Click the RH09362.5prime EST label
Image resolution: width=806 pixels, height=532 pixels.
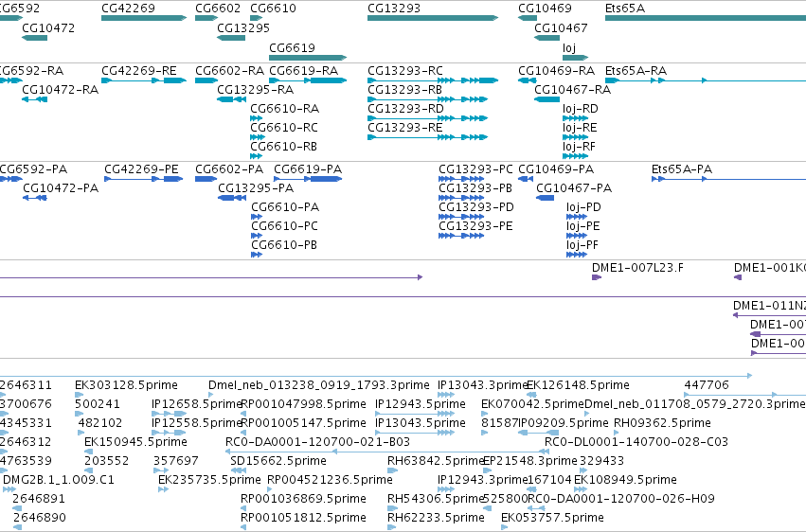click(662, 422)
